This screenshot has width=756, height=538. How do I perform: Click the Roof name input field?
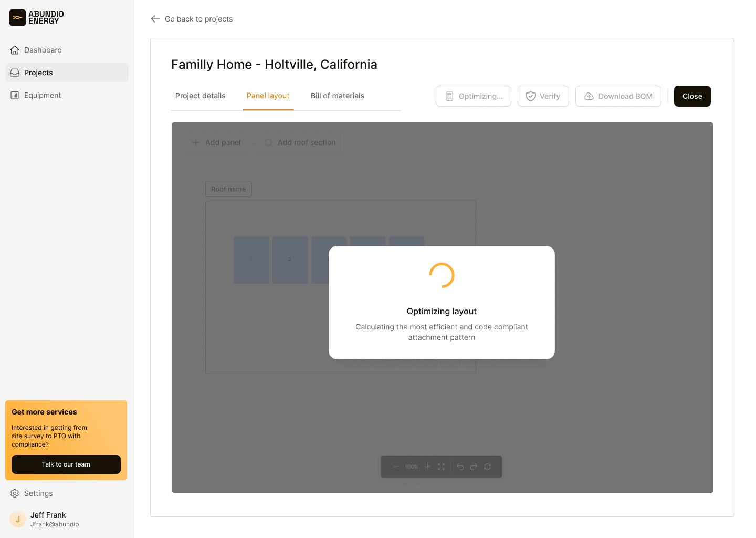228,189
